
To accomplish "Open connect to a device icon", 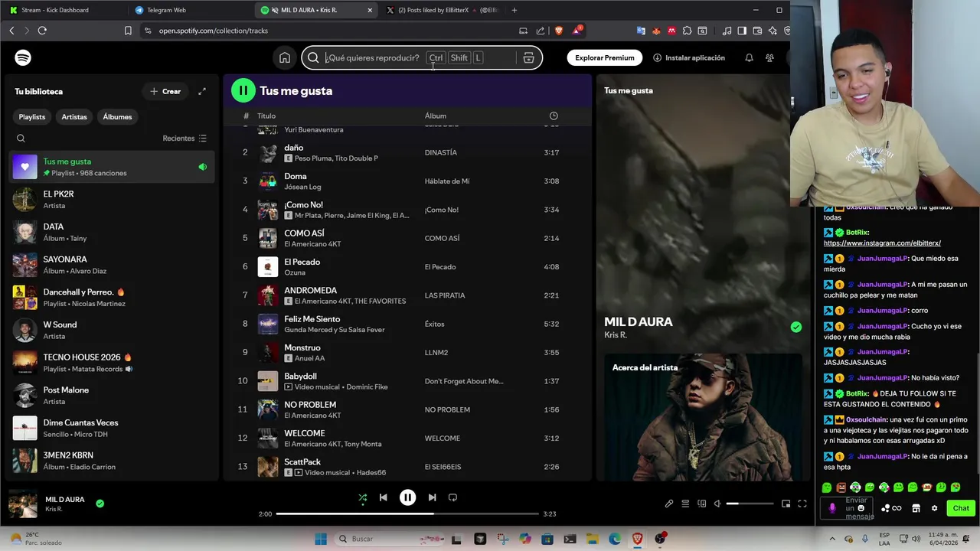I will pos(701,504).
